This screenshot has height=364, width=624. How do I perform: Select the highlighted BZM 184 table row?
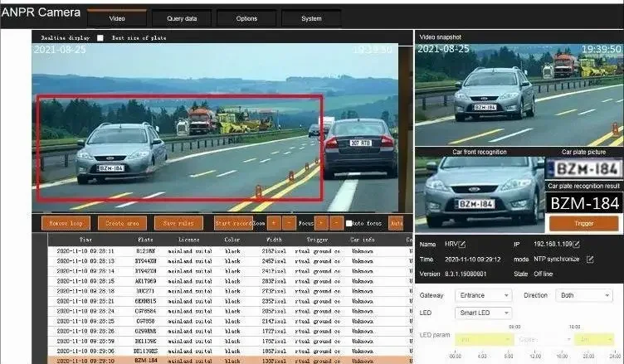pos(224,360)
